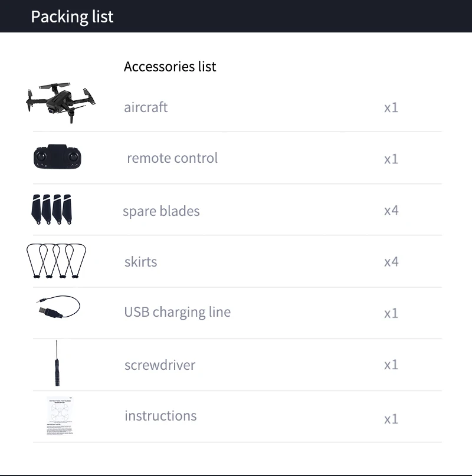Select the 'aircraft' label text
472x476 pixels.
tap(146, 107)
